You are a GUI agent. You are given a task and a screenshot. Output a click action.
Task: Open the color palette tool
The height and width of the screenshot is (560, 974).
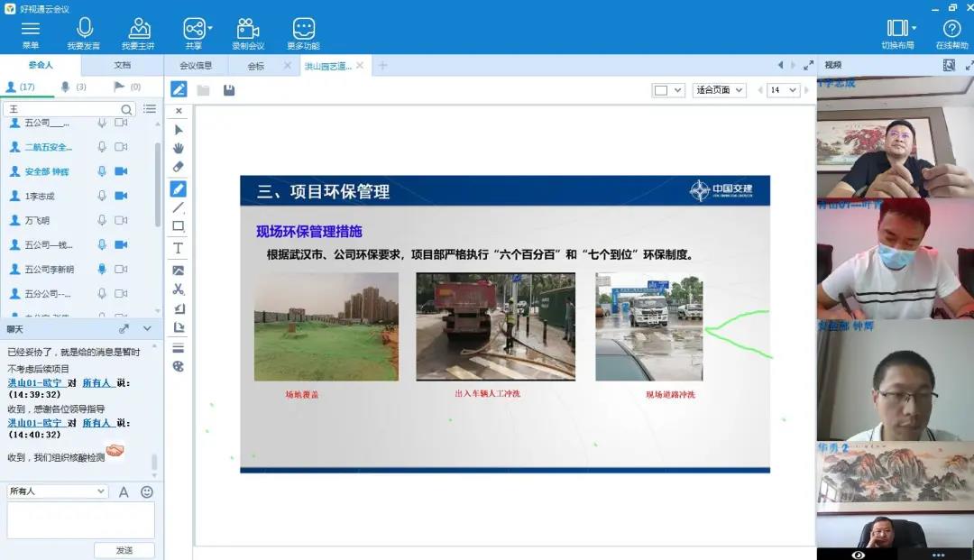click(179, 366)
